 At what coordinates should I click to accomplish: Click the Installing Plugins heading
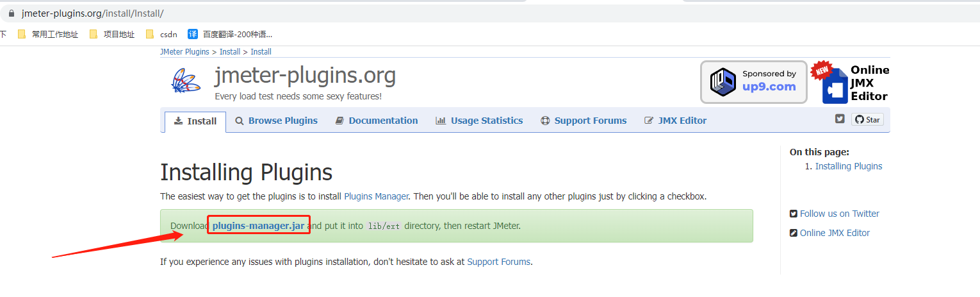(x=246, y=173)
